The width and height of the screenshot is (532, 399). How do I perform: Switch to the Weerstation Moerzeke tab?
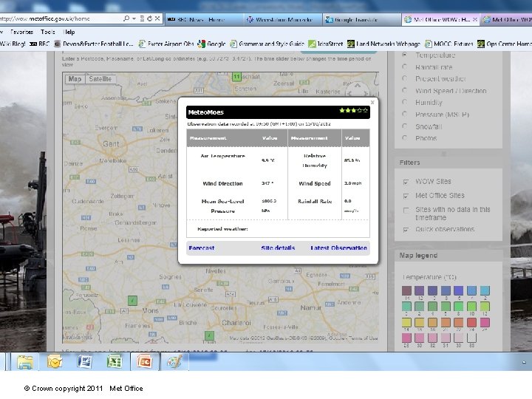click(x=283, y=20)
